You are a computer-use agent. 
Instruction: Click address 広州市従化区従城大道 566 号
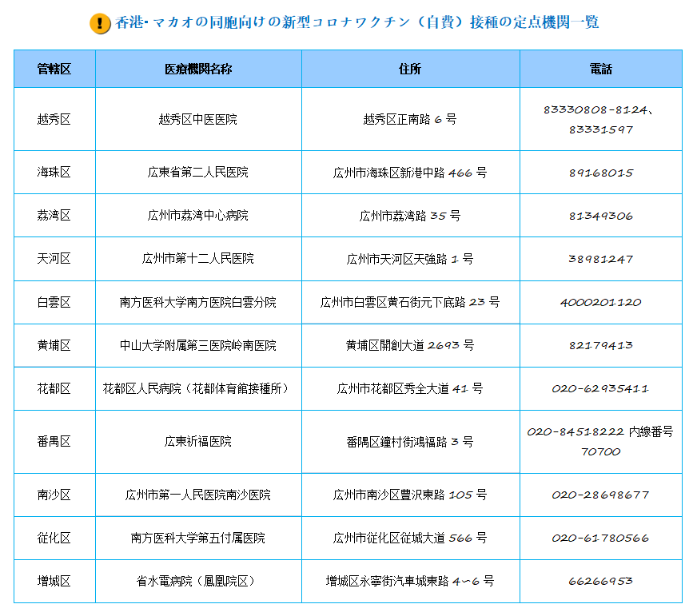(x=410, y=539)
